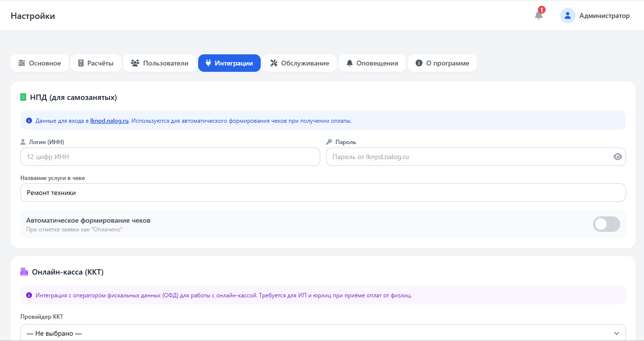Follow the lknpd.nalog.ru link

[x=110, y=121]
